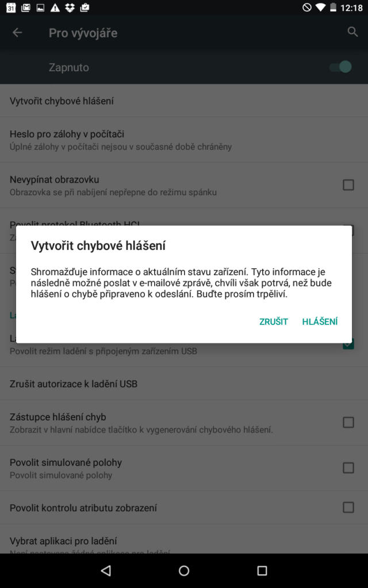Open search with magnifier icon
The height and width of the screenshot is (588, 368).
(352, 32)
